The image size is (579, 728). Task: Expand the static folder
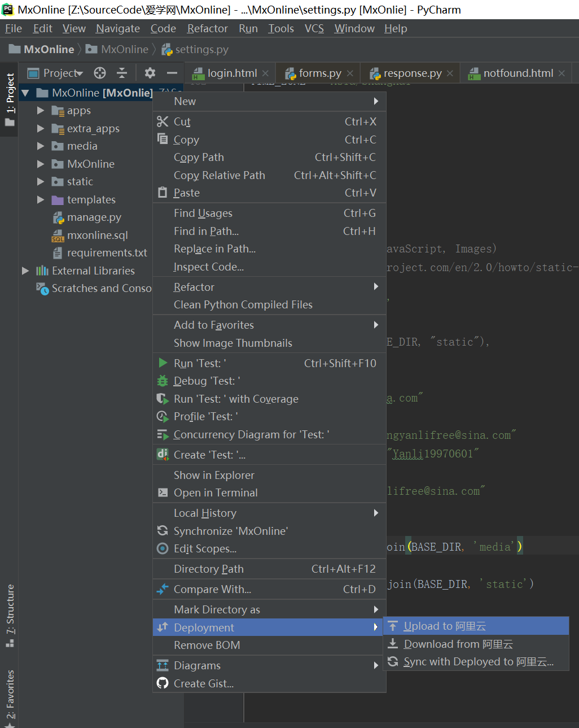(40, 181)
